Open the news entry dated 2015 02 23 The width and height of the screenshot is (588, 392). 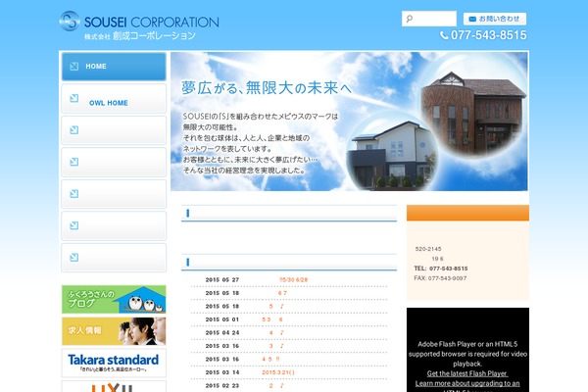[276, 385]
